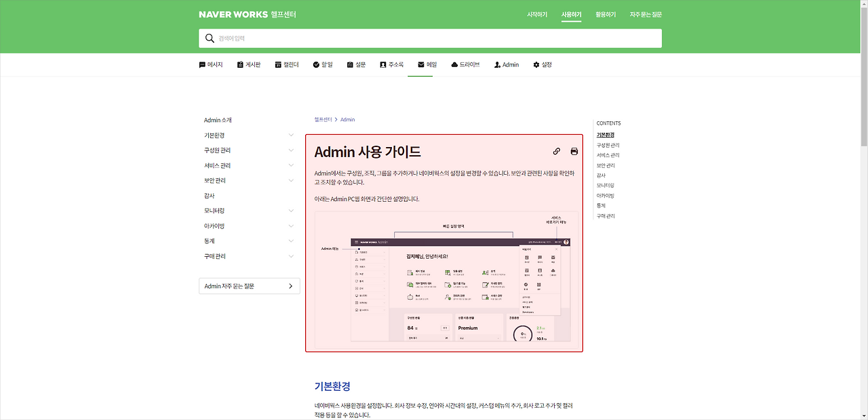Switch to the 주소록 service tab

(x=392, y=64)
